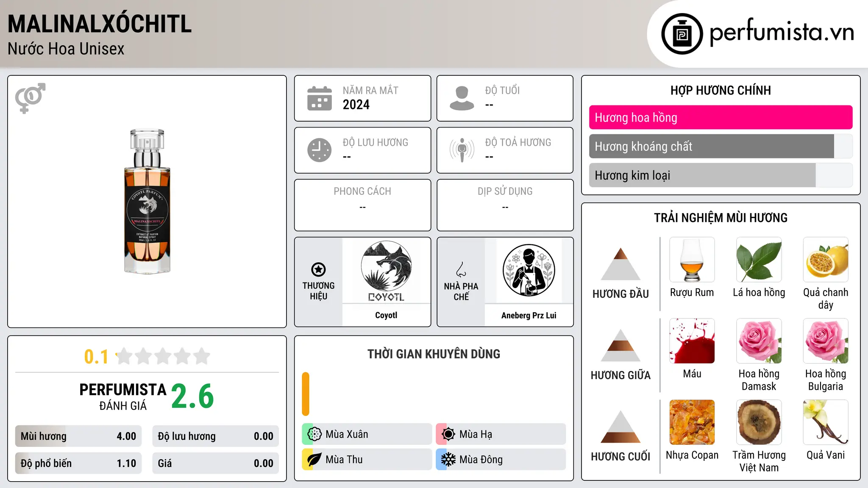Click the unisex gender symbol icon
Screen dimensions: 868x488
(30, 98)
